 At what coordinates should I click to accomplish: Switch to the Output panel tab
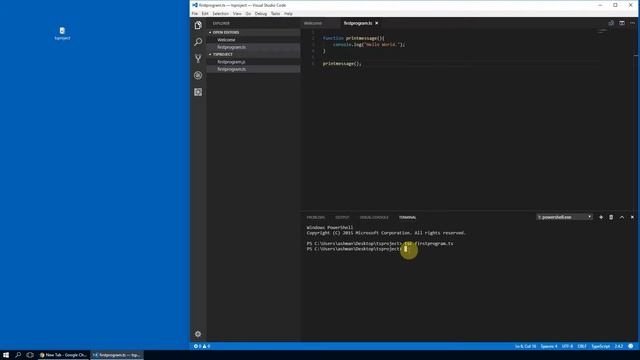342,218
